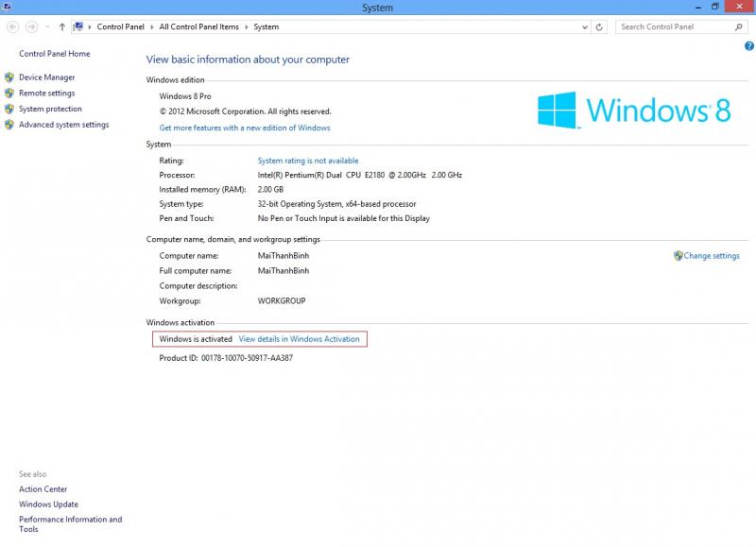756x547 pixels.
Task: Expand chevron after All Control Panel Items
Action: coord(247,27)
